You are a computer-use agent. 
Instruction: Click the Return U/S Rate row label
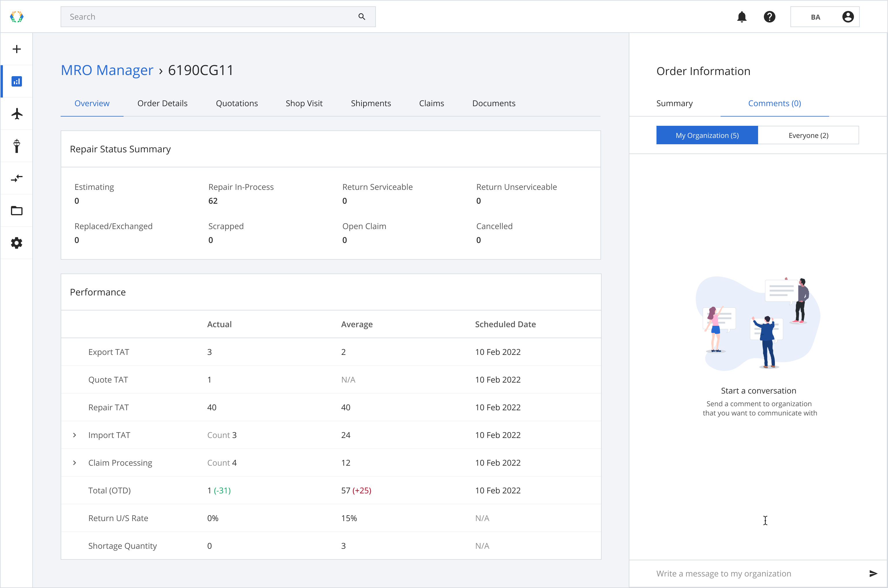(118, 518)
